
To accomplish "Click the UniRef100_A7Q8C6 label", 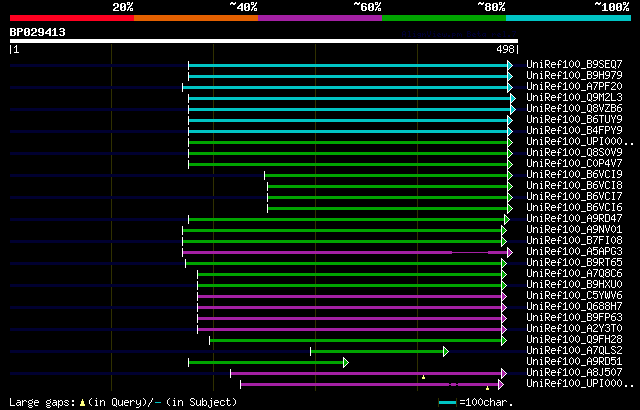I will pos(574,274).
